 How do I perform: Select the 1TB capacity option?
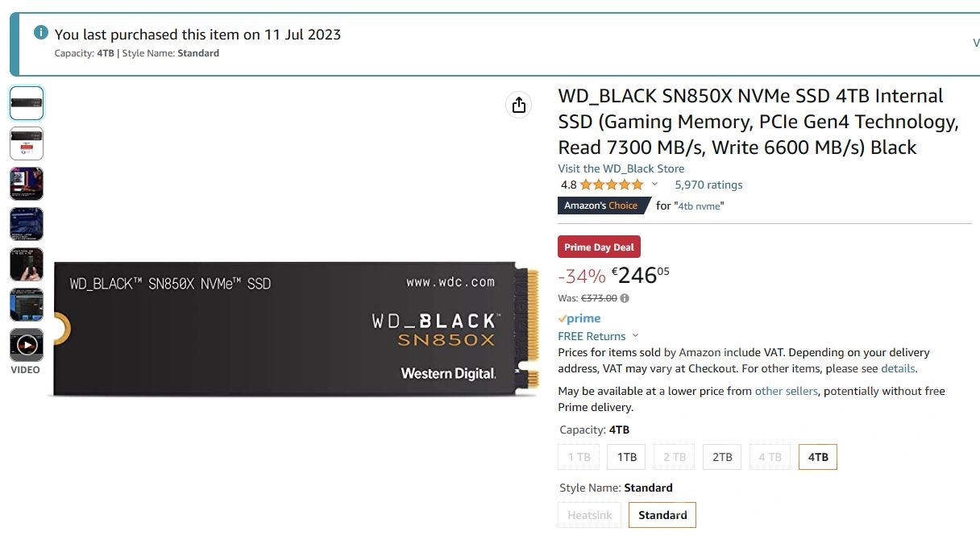pyautogui.click(x=626, y=456)
